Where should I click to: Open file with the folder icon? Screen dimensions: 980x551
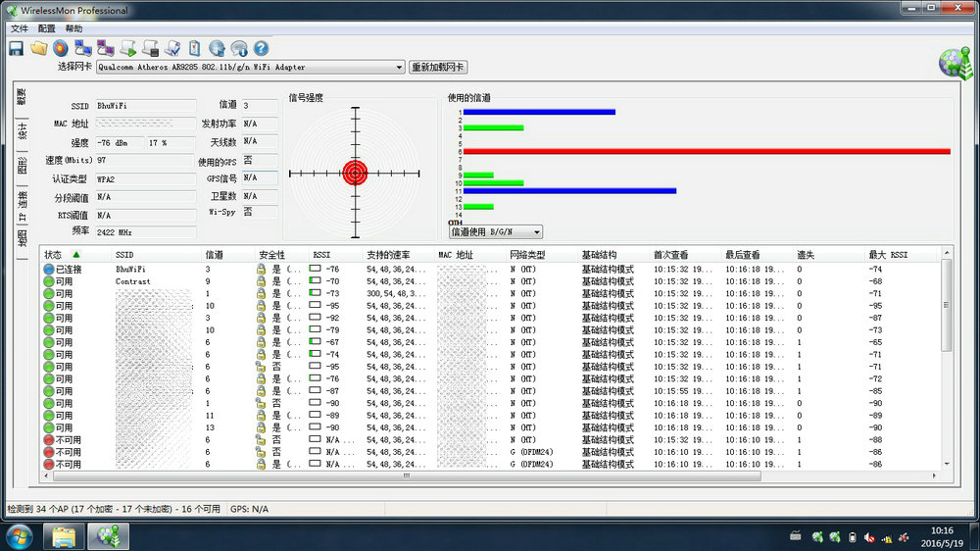(x=39, y=48)
